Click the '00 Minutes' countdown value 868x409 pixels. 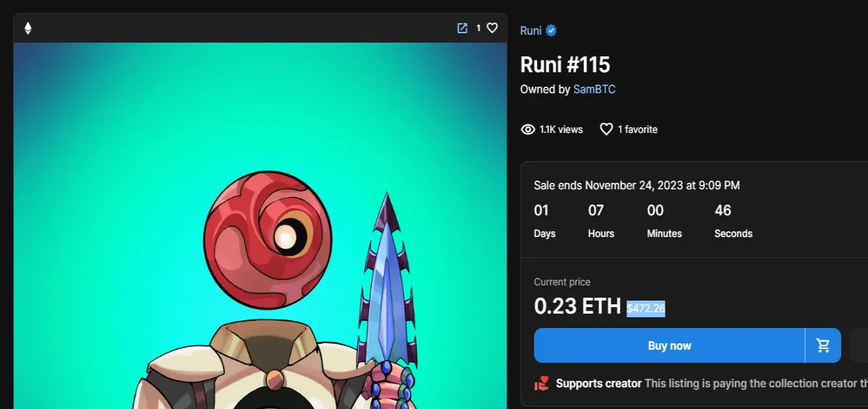664,221
